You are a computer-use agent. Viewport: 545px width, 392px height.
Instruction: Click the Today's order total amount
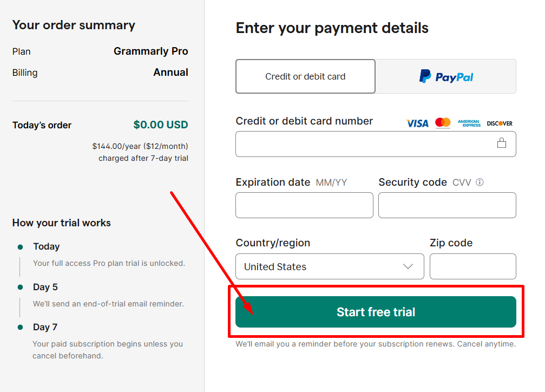(x=161, y=125)
